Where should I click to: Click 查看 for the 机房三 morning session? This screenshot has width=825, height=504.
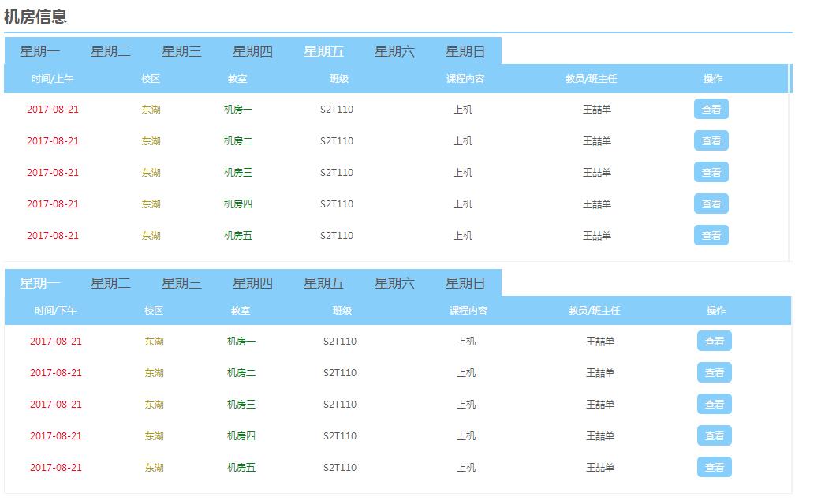pos(711,172)
